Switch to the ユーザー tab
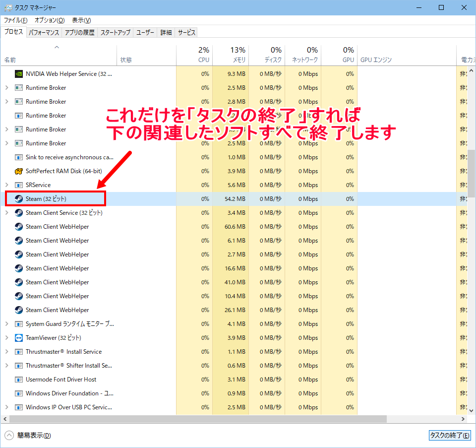The width and height of the screenshot is (476, 448). click(145, 33)
